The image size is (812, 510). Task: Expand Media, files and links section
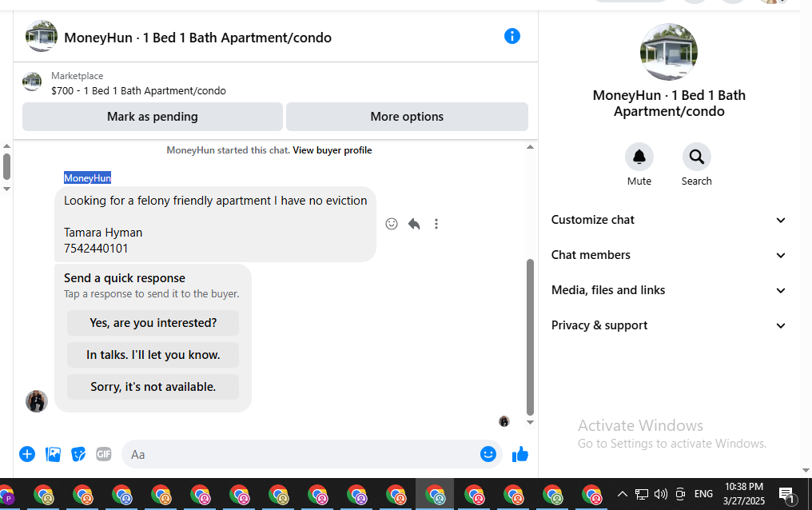669,290
